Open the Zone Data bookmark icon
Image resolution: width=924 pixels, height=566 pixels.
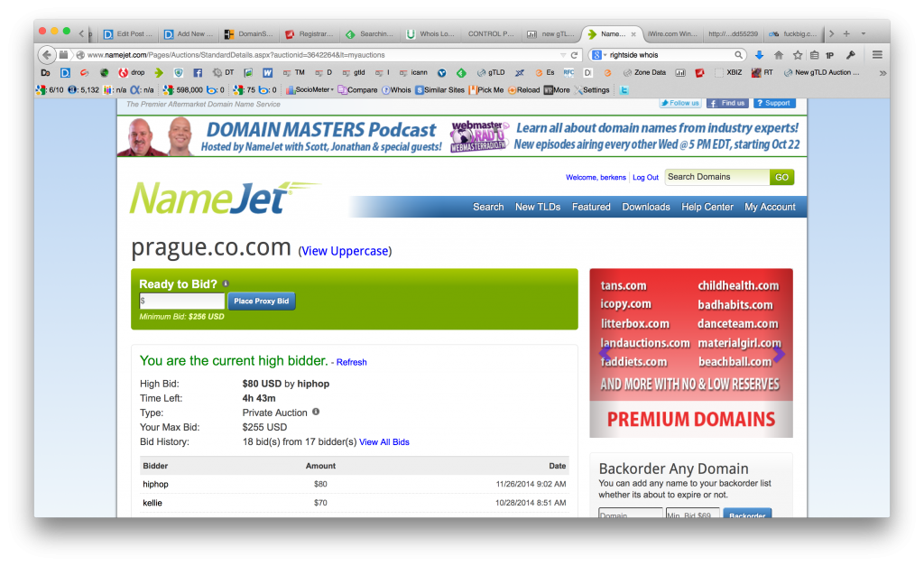point(645,72)
